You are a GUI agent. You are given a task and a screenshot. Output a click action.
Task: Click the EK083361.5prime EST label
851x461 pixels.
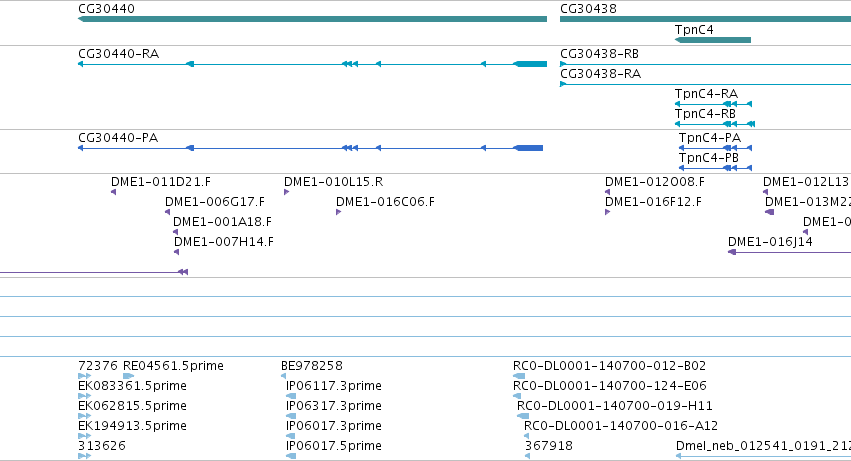point(132,386)
